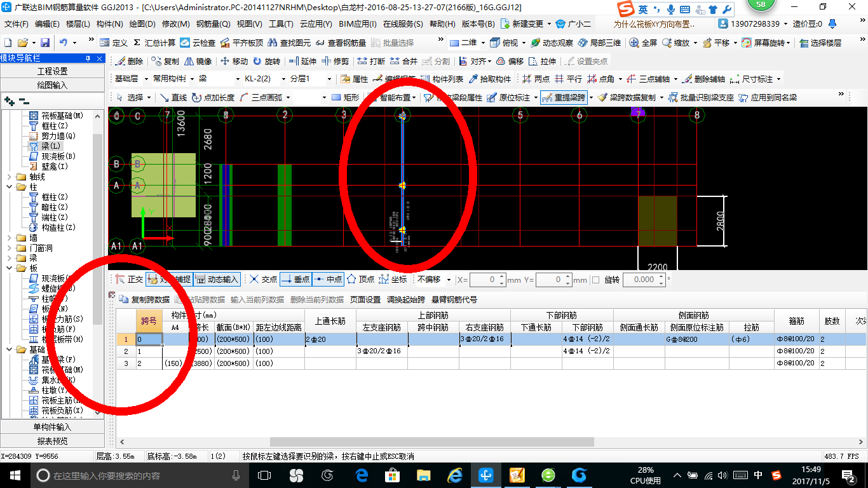Activate 动态观察 dynamic orbit view
The image size is (868, 488).
pyautogui.click(x=552, y=43)
